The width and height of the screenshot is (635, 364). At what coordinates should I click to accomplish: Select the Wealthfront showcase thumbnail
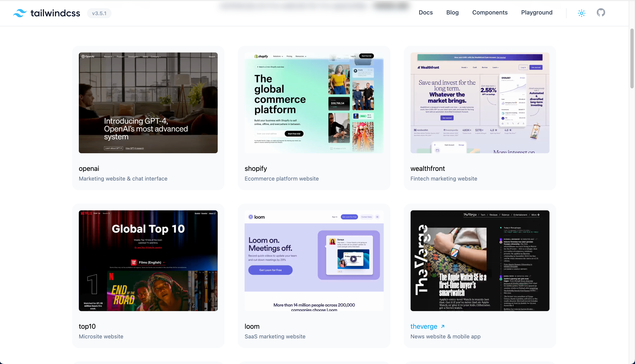click(x=480, y=103)
